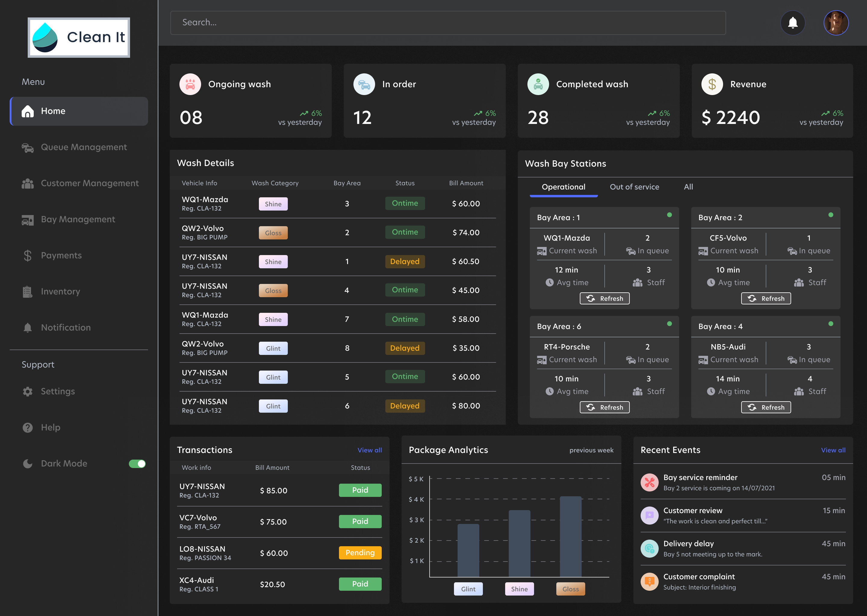Go to Payments in the sidebar
The width and height of the screenshot is (867, 616).
click(x=61, y=255)
